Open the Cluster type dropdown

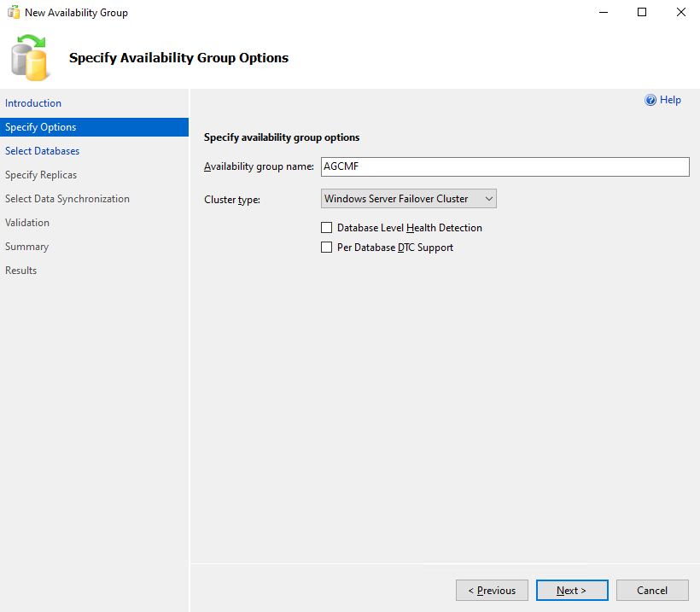pos(409,199)
